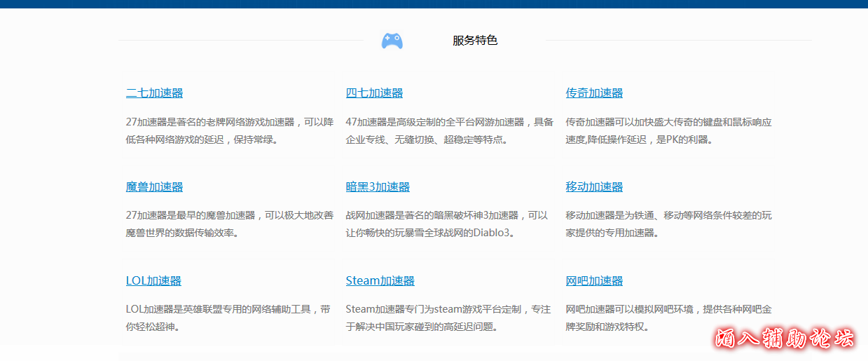Open the 二七加速器 link
Screen dimensions: 868x361
click(154, 93)
